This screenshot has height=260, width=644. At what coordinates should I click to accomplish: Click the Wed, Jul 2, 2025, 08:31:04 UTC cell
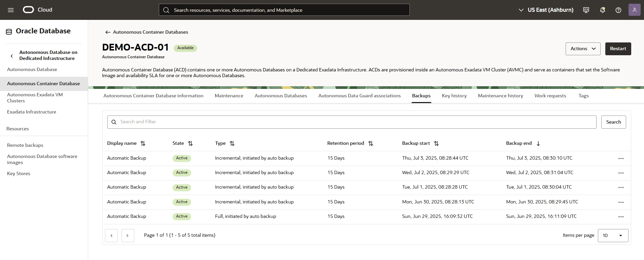pos(540,173)
